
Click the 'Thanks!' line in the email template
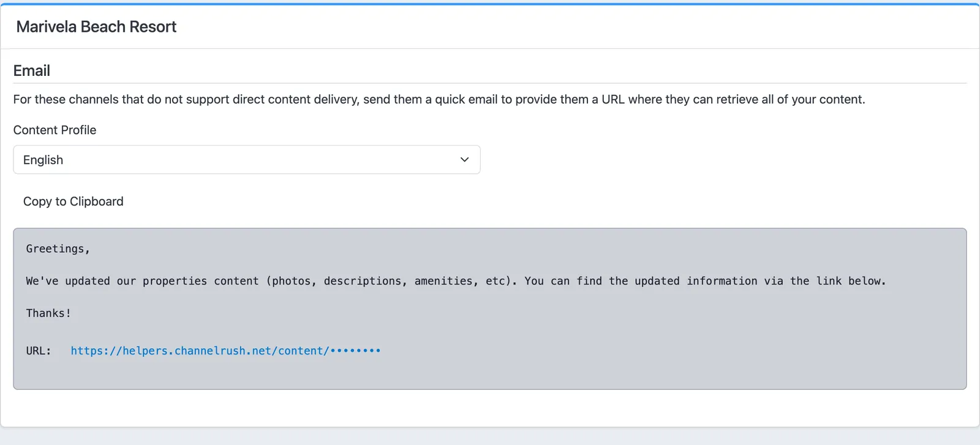tap(48, 313)
